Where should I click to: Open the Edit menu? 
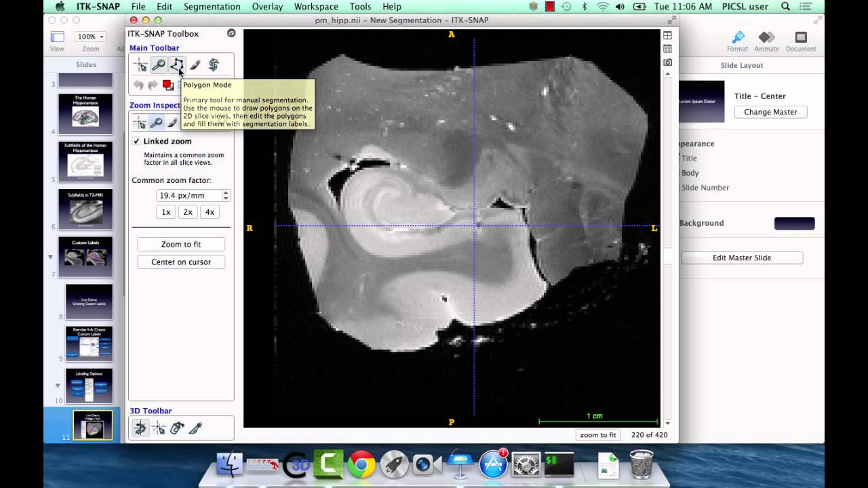[x=165, y=7]
